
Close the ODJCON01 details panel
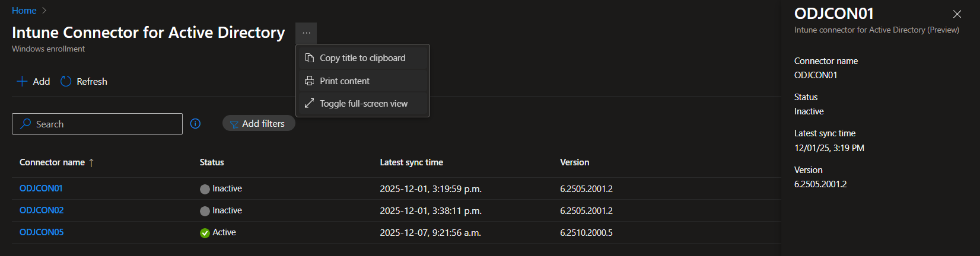(957, 14)
